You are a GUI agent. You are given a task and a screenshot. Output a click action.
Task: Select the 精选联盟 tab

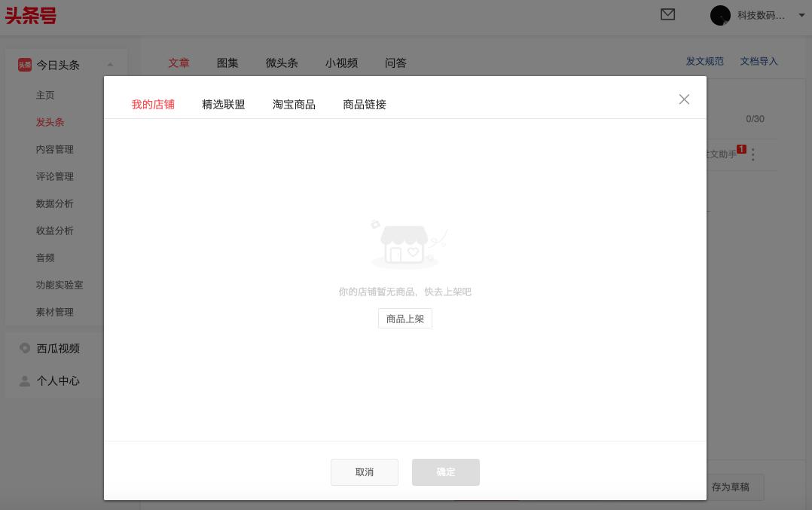pyautogui.click(x=224, y=105)
